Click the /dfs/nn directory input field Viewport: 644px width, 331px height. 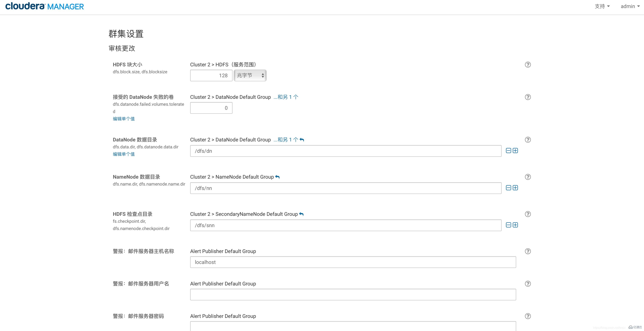pyautogui.click(x=346, y=188)
